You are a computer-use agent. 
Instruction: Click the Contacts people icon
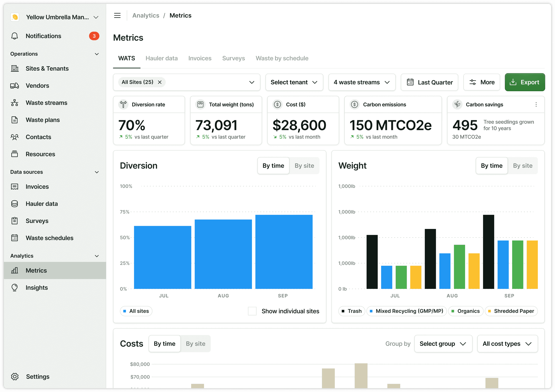click(x=14, y=137)
